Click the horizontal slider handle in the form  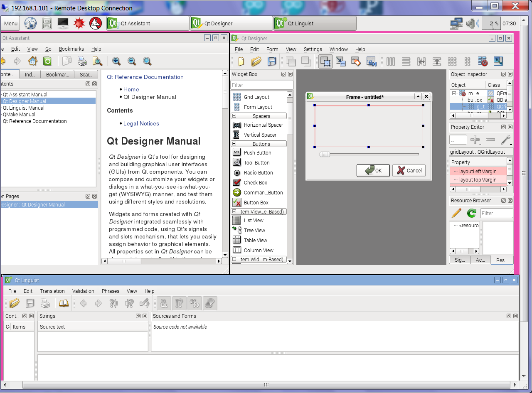tap(325, 155)
